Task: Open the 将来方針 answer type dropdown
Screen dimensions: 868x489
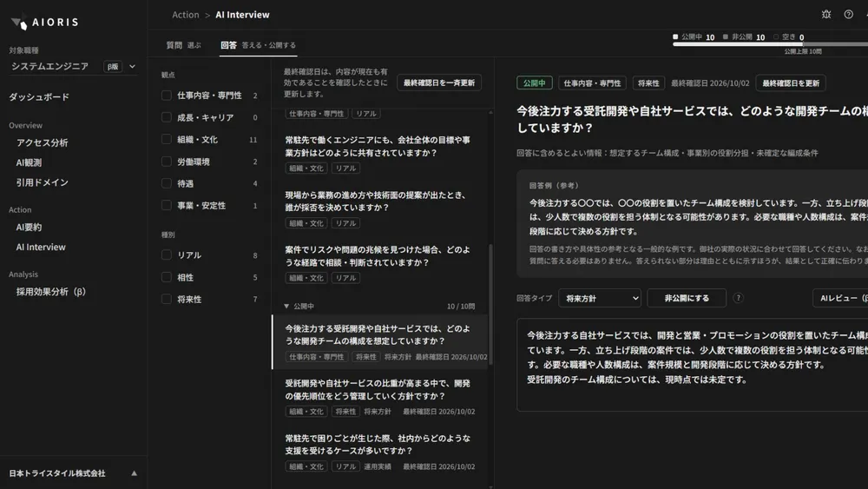Action: pos(600,298)
